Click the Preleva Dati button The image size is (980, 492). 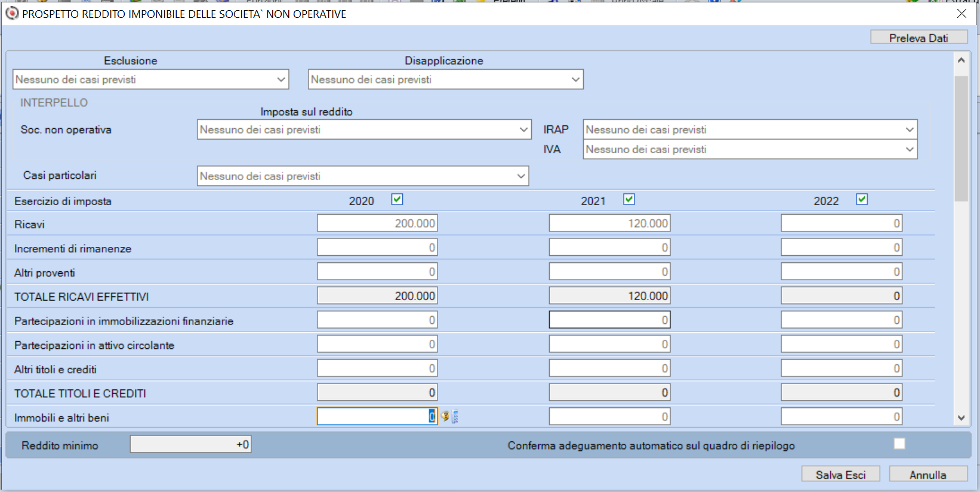pos(919,38)
